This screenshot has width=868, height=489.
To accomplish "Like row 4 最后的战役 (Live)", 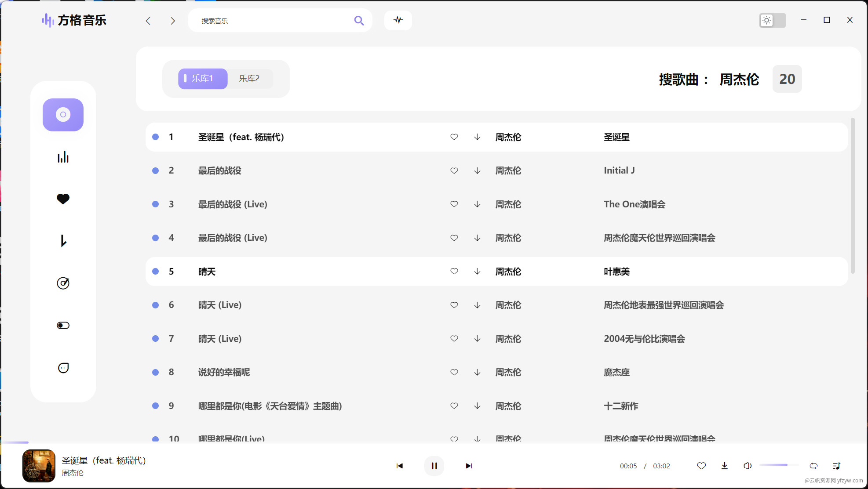I will point(454,238).
